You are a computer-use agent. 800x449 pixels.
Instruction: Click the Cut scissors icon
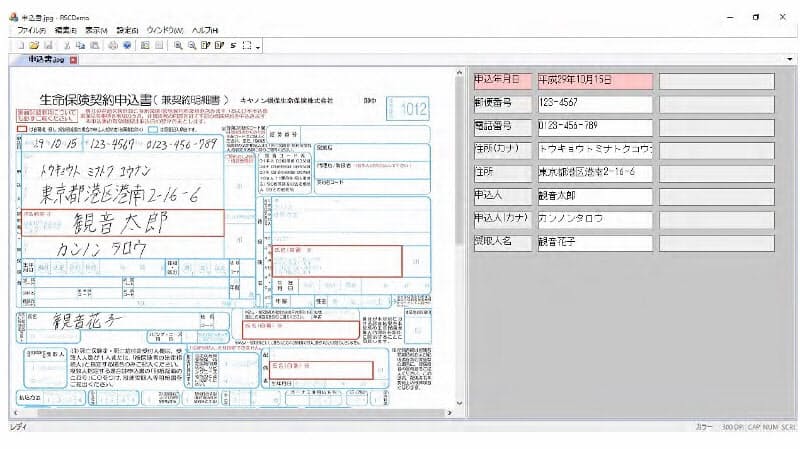[x=67, y=46]
